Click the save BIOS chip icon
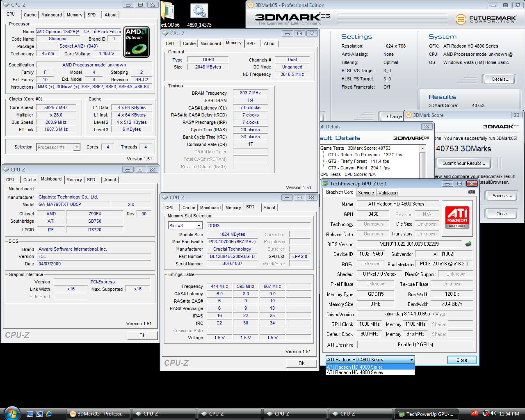The width and height of the screenshot is (525, 420). click(468, 244)
